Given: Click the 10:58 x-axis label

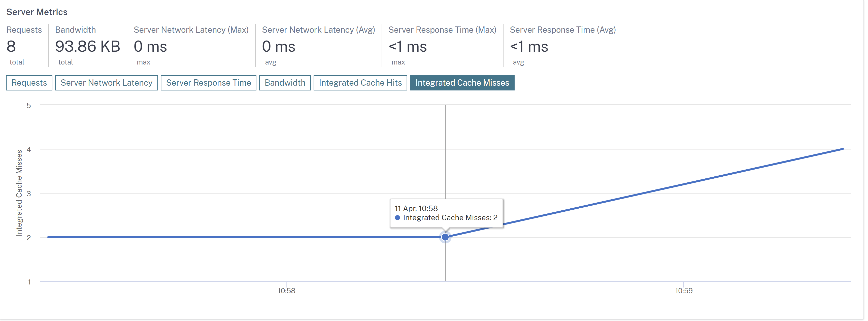Looking at the screenshot, I should pyautogui.click(x=286, y=291).
